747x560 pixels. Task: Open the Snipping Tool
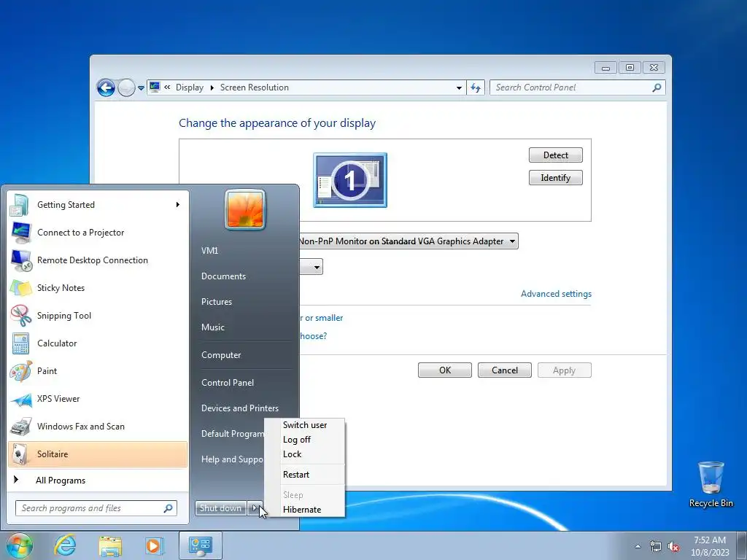click(97, 315)
